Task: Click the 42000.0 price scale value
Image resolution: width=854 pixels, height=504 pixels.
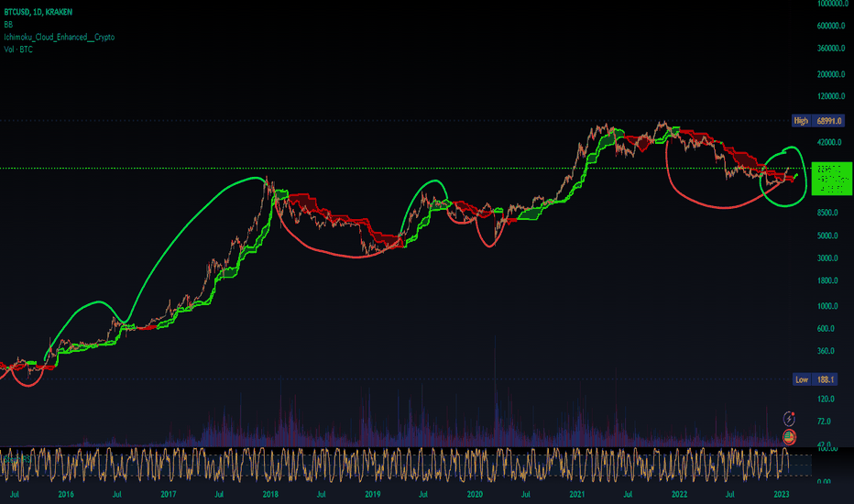Action: pyautogui.click(x=829, y=143)
